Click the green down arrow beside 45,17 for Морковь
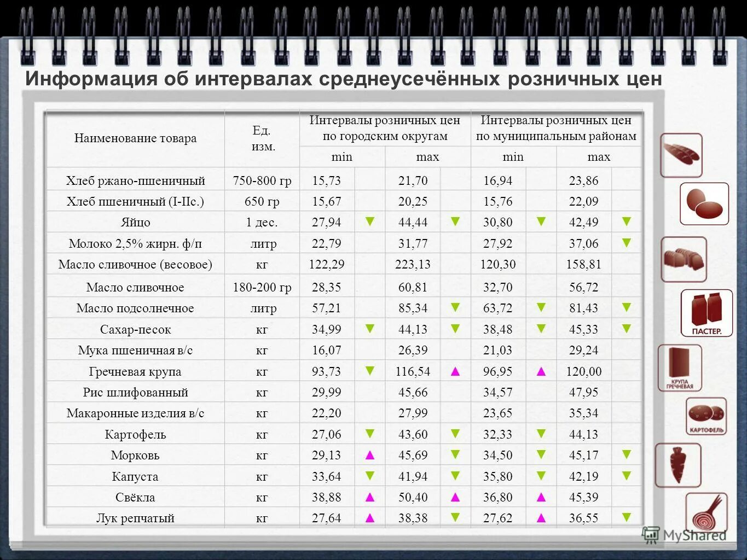The height and width of the screenshot is (560, 747). 627,454
